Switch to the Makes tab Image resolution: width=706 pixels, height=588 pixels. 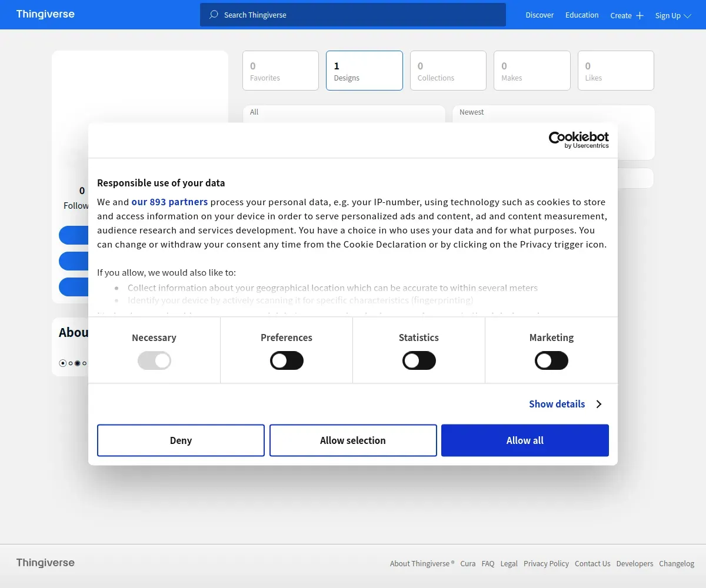(532, 71)
